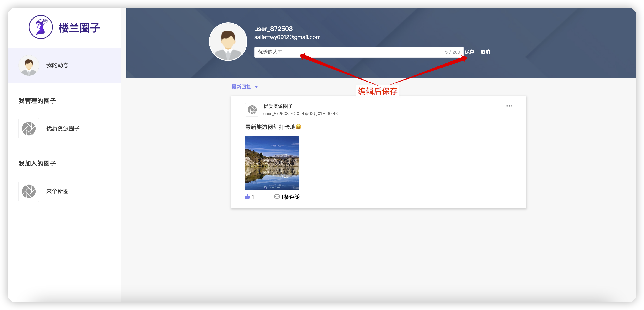Image resolution: width=644 pixels, height=310 pixels.
Task: Select 我的动态 in the sidebar
Action: (x=57, y=65)
